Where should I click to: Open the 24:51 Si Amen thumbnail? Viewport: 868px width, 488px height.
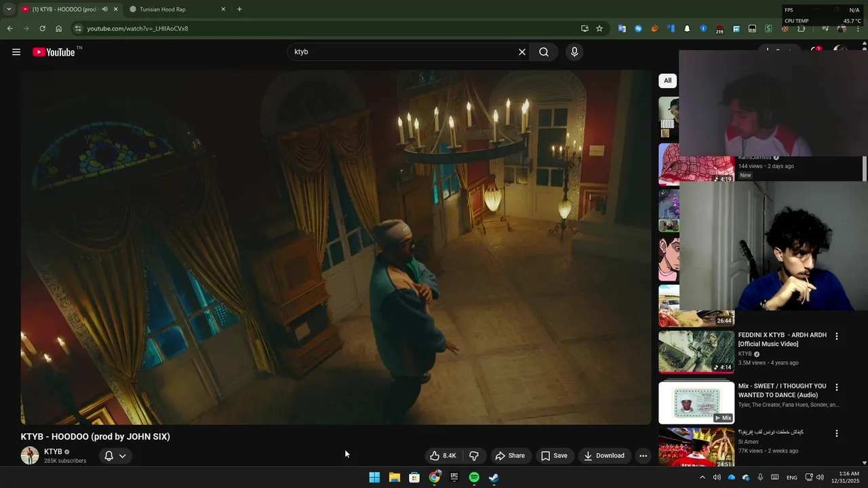pos(696,447)
